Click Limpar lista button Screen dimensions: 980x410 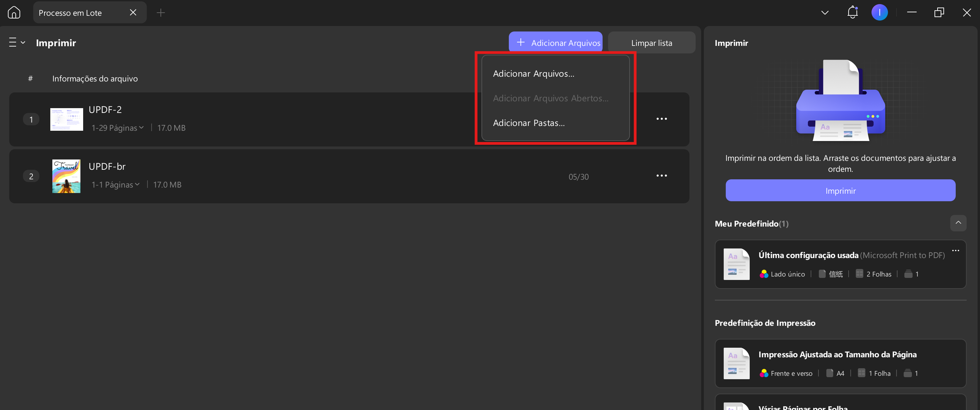pos(651,42)
